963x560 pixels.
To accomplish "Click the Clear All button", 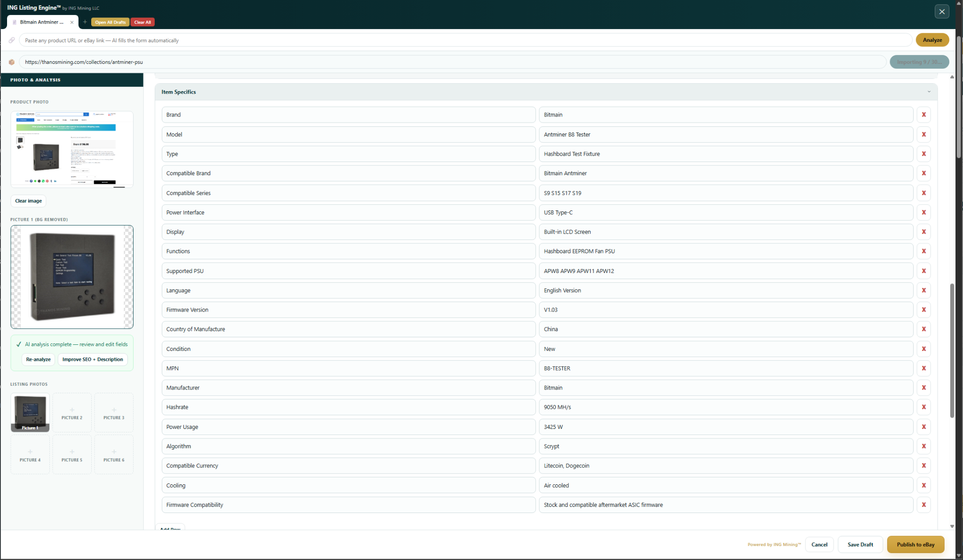I will pyautogui.click(x=142, y=22).
